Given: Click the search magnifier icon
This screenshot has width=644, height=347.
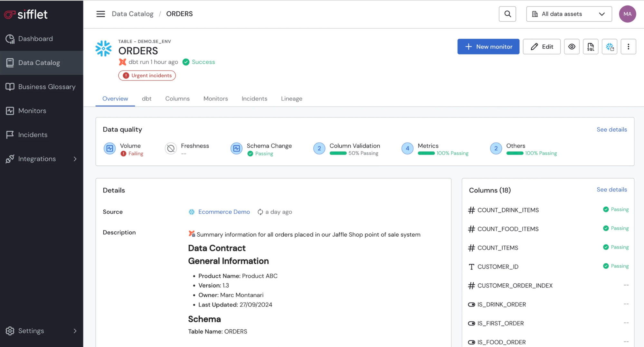Looking at the screenshot, I should [507, 14].
